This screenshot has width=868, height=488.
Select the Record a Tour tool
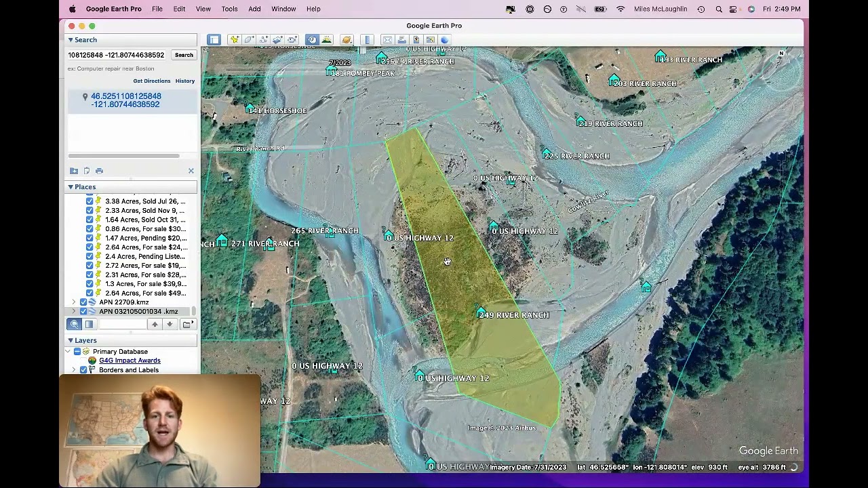coord(292,40)
